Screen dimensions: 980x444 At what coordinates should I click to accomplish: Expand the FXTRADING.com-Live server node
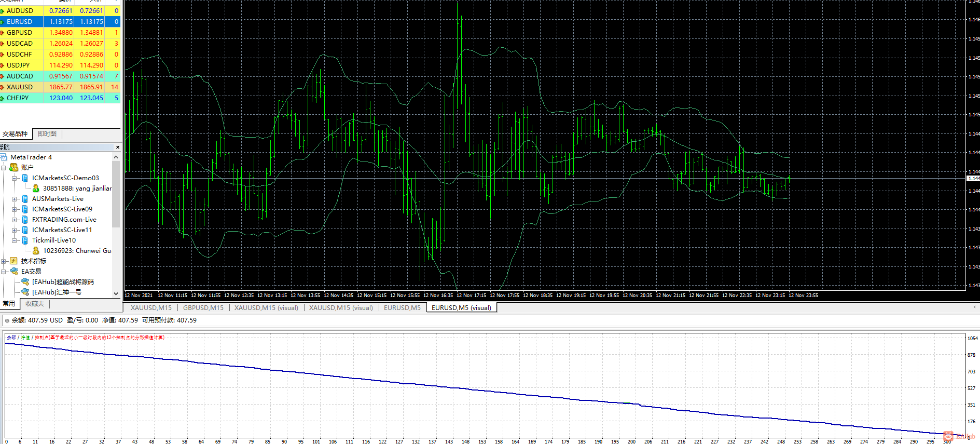click(15, 220)
